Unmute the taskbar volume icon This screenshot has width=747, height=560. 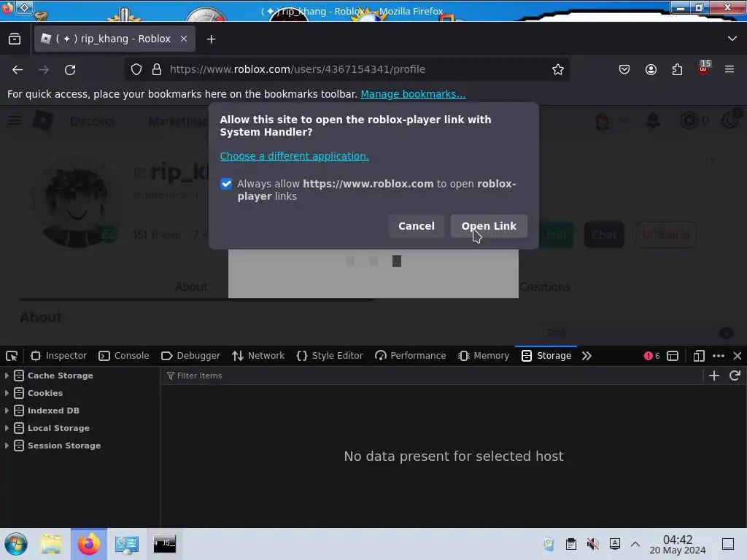[x=593, y=544]
